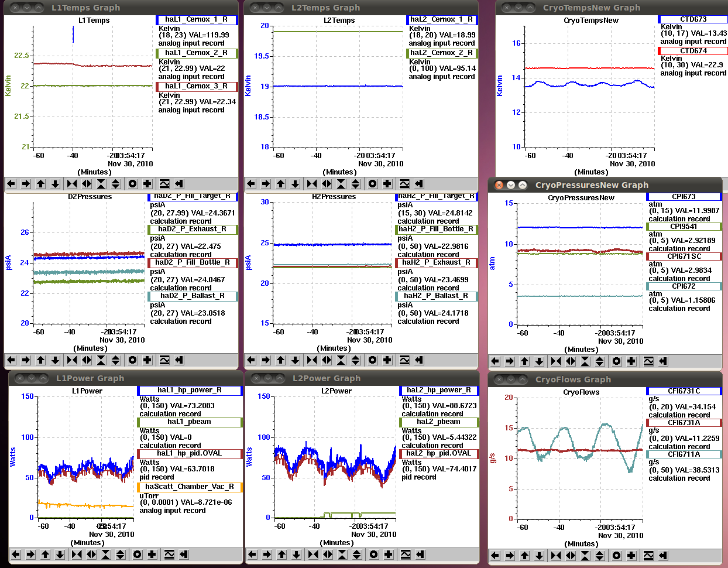The image size is (728, 568).
Task: Compress time axis icon in H2Pressures toolbar
Action: [x=312, y=360]
